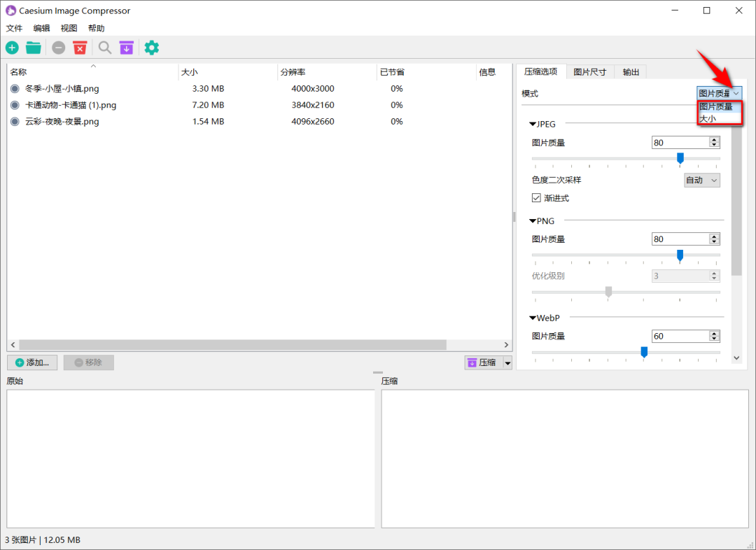The width and height of the screenshot is (756, 550).
Task: Click the 原始 preview pane
Action: tap(190, 459)
